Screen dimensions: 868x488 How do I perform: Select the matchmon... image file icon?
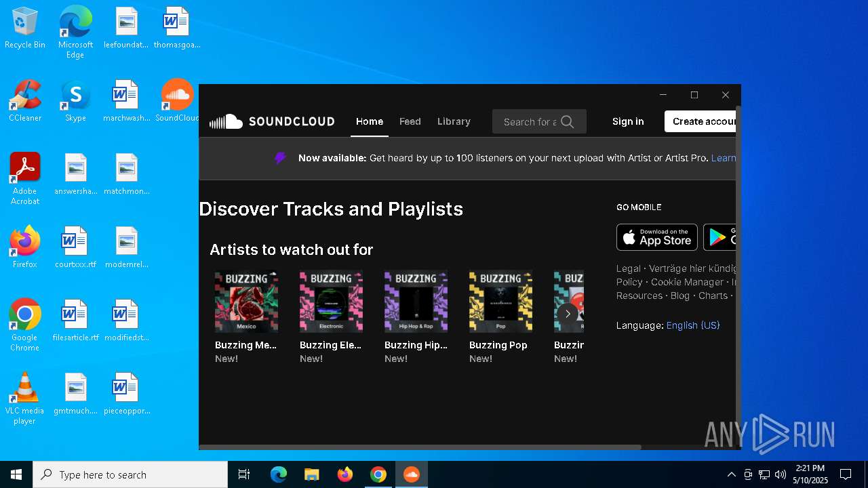126,174
